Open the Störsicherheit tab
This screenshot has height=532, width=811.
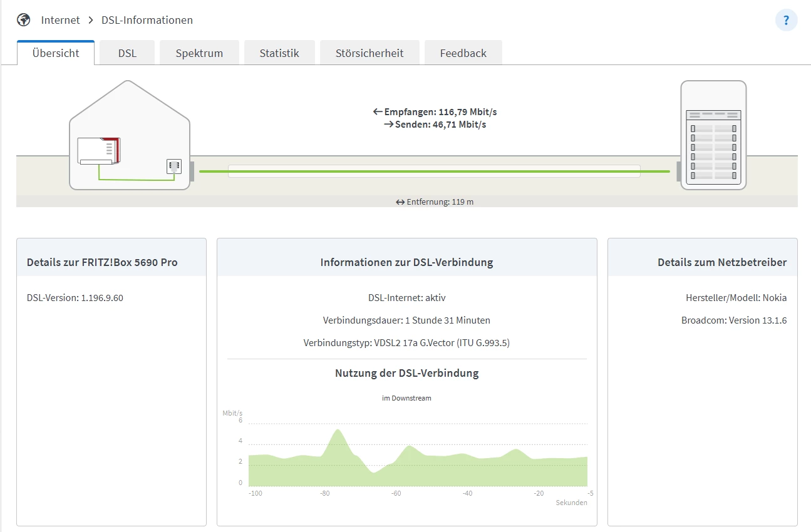coord(369,53)
